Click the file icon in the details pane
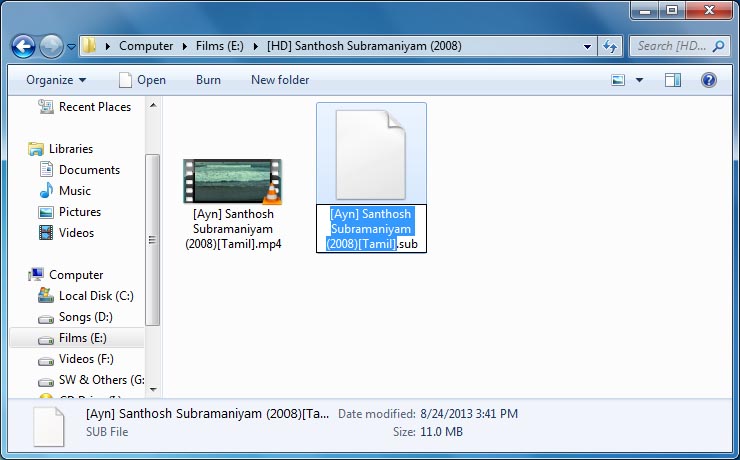This screenshot has height=460, width=740. tap(49, 426)
